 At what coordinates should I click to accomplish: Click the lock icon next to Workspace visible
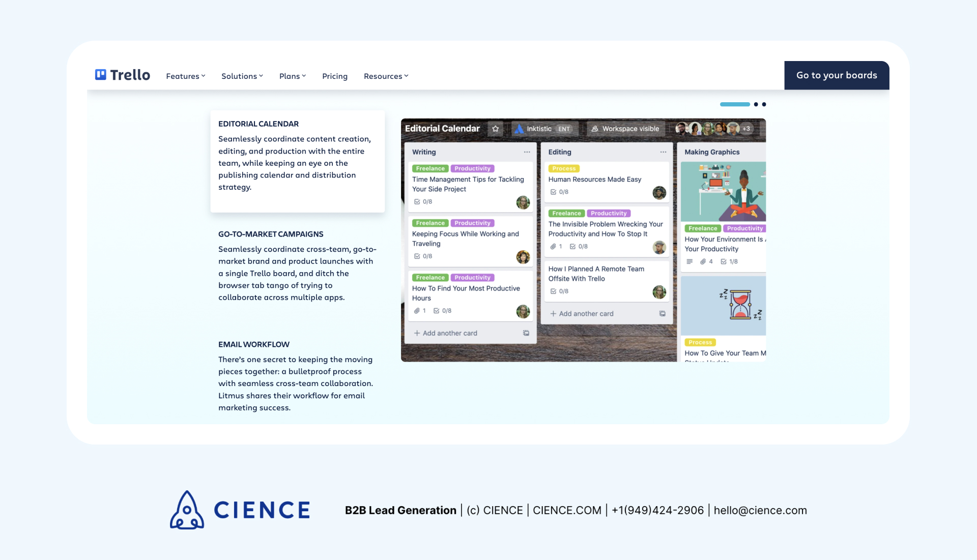pos(594,129)
